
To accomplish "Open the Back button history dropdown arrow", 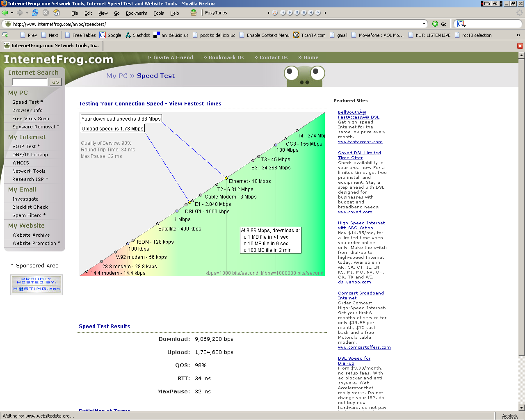I will (x=12, y=13).
